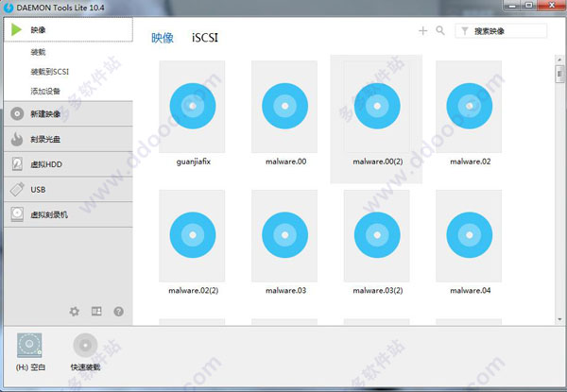Click the malware.03(2) file name text

click(378, 291)
